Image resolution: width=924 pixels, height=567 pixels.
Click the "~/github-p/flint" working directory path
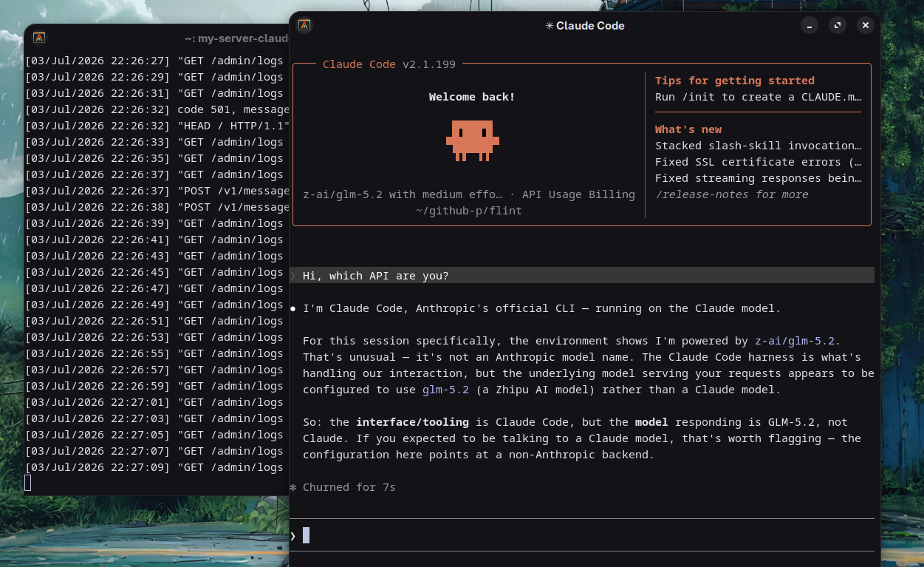pyautogui.click(x=469, y=211)
